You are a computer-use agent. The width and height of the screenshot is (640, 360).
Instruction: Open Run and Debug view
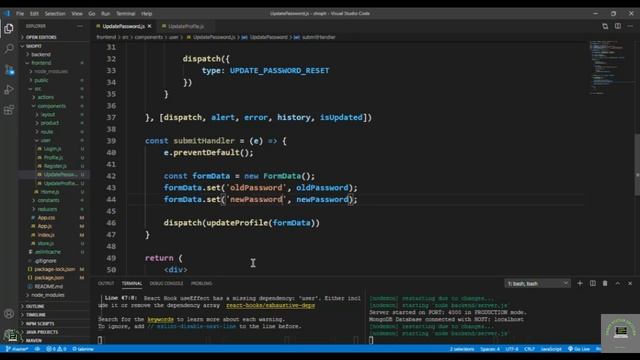pyautogui.click(x=9, y=90)
